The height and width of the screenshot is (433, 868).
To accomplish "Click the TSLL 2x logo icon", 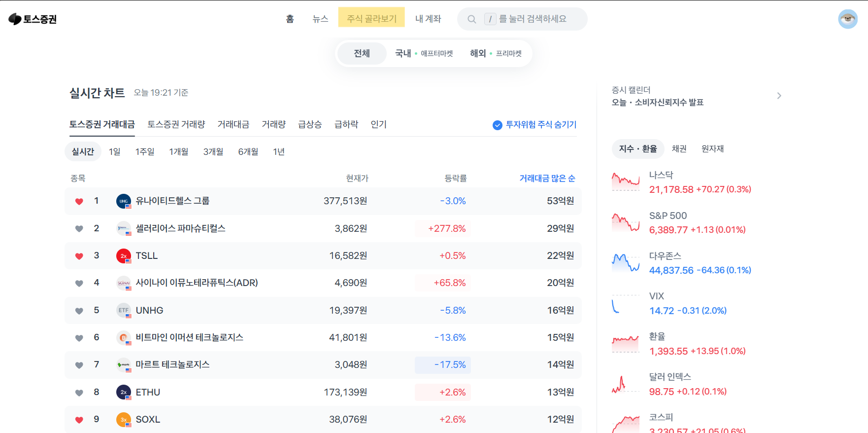I will pyautogui.click(x=124, y=256).
